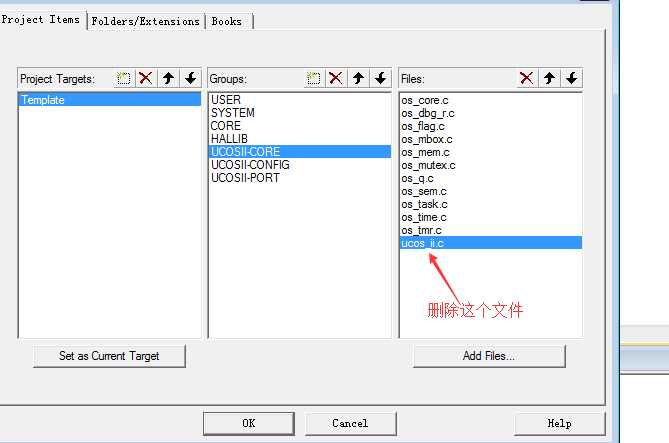
Task: Select file os_mbox.c
Action: point(491,139)
